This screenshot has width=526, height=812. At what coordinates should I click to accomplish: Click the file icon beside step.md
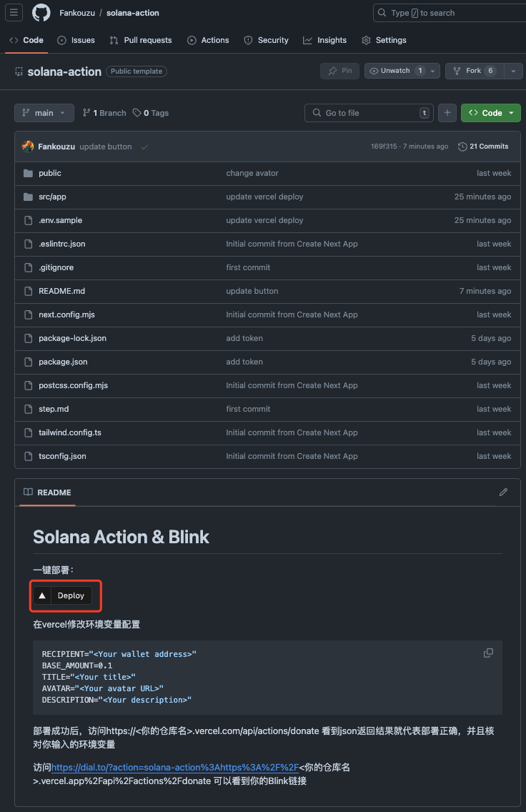[x=28, y=409]
